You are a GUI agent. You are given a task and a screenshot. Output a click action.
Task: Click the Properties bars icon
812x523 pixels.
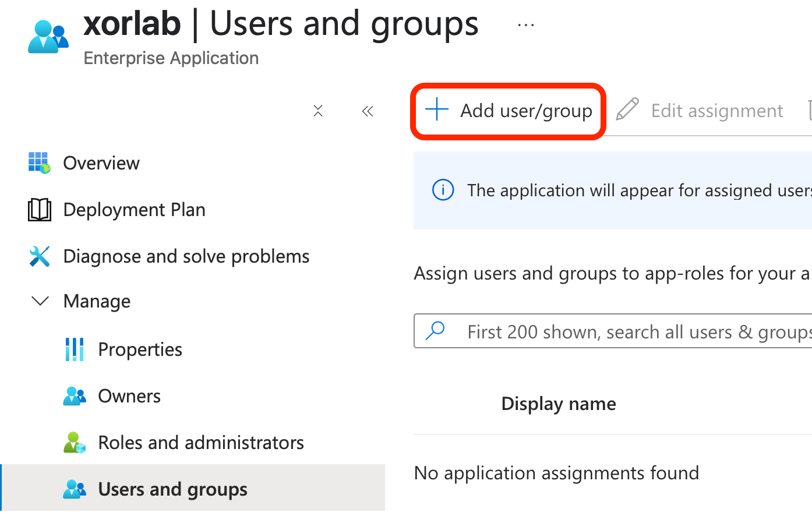[75, 349]
